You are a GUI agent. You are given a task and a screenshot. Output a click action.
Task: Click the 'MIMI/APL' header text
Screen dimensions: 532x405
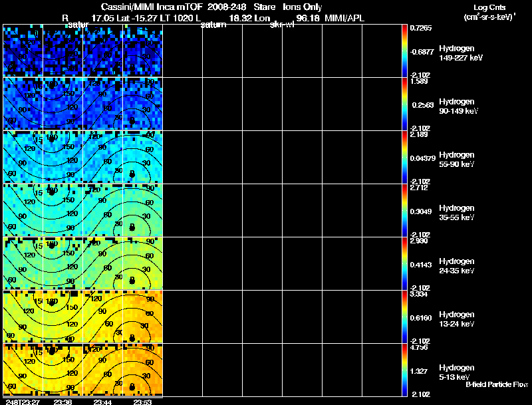(x=344, y=19)
